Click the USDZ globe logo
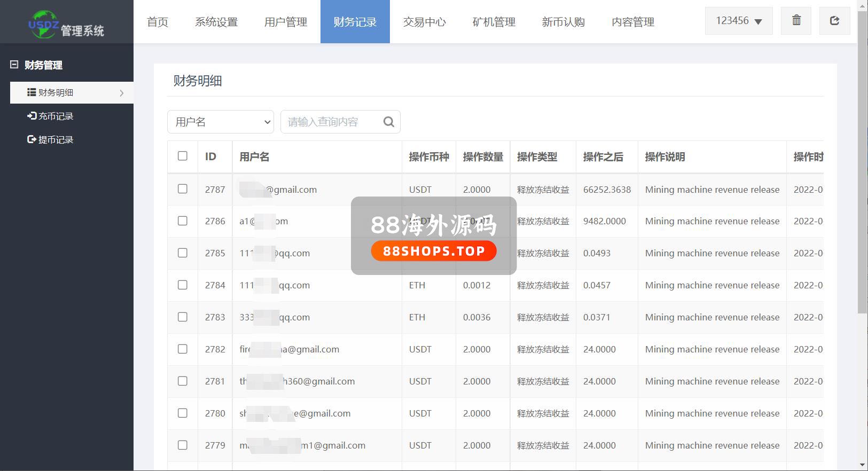The width and height of the screenshot is (868, 471). point(43,24)
